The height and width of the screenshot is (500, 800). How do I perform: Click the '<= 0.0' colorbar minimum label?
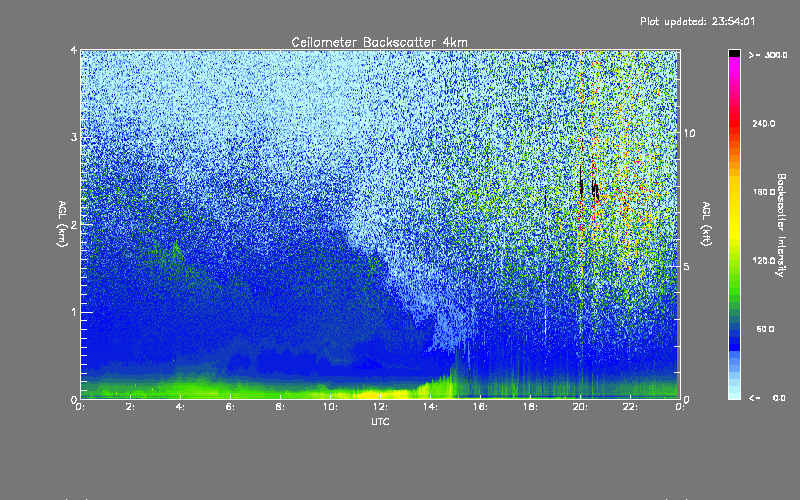point(767,398)
